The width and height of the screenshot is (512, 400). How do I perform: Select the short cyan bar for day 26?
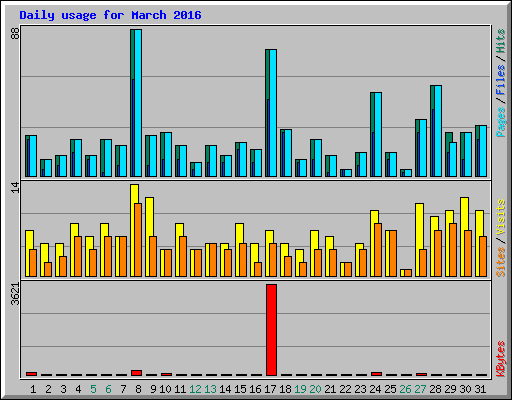point(408,173)
